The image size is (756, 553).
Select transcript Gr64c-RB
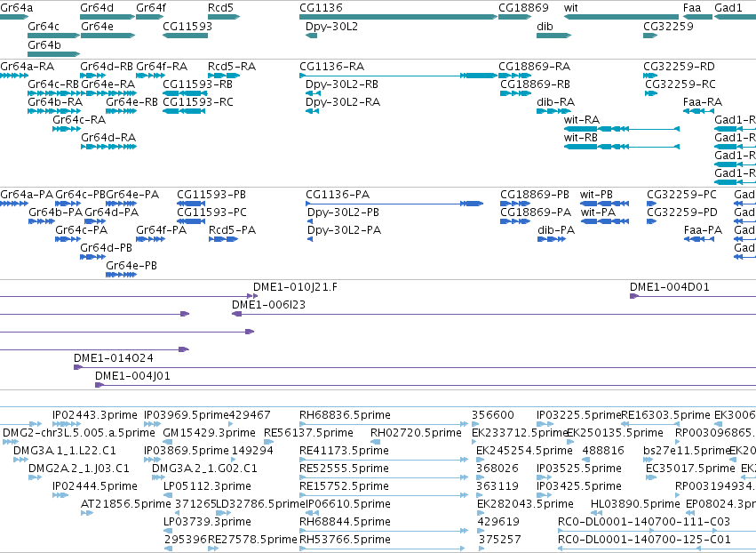(x=53, y=84)
